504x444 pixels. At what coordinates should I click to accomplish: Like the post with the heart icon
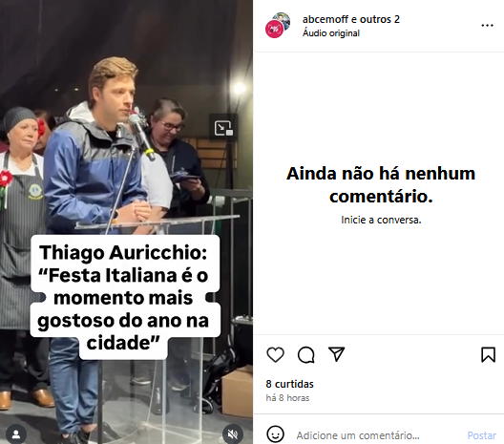click(x=276, y=355)
